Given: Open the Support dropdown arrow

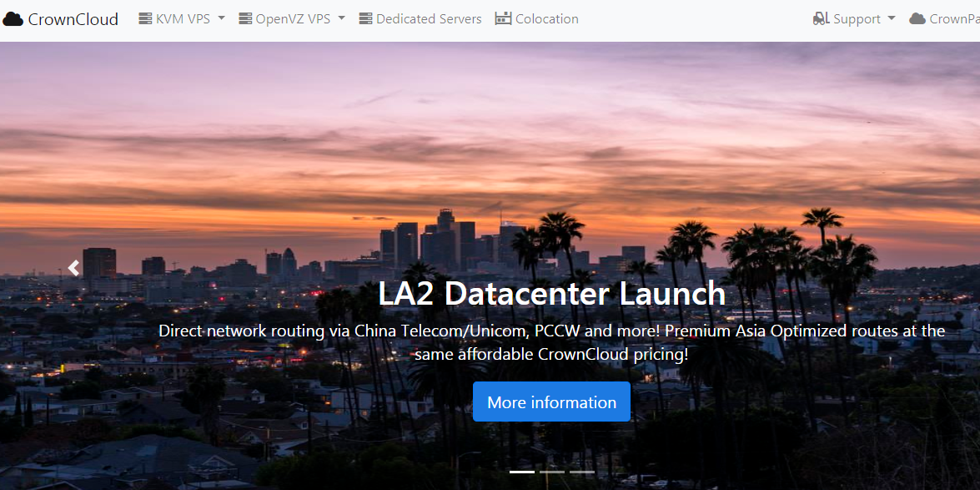Looking at the screenshot, I should pos(891,18).
